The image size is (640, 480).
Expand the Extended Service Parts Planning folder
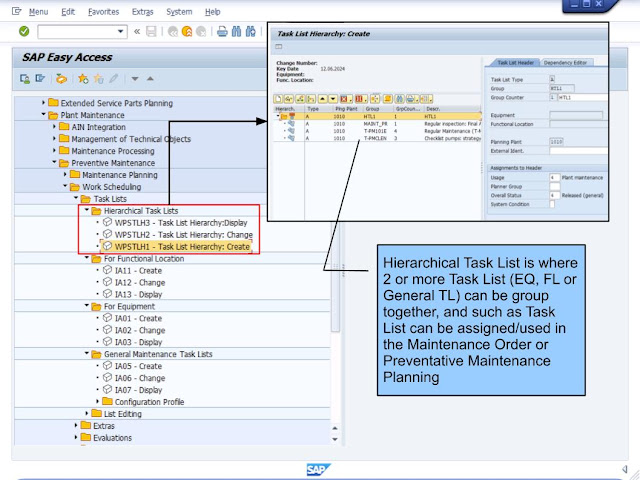pyautogui.click(x=44, y=102)
